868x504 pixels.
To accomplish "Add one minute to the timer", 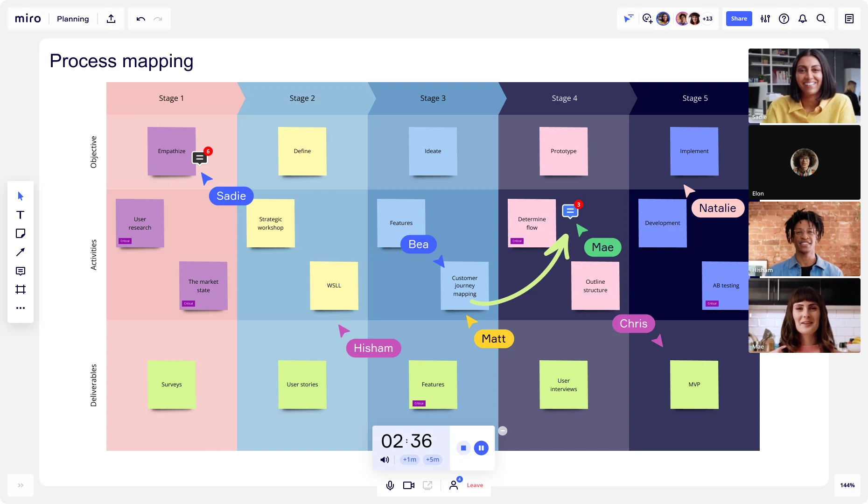I will (409, 460).
